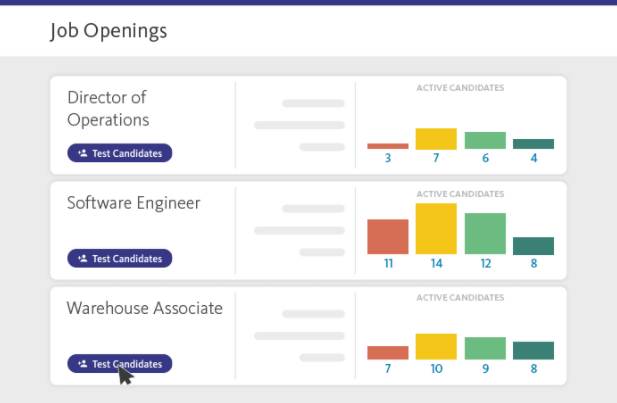Click the dark green bar showing 4 candidates
The height and width of the screenshot is (403, 617).
point(533,144)
